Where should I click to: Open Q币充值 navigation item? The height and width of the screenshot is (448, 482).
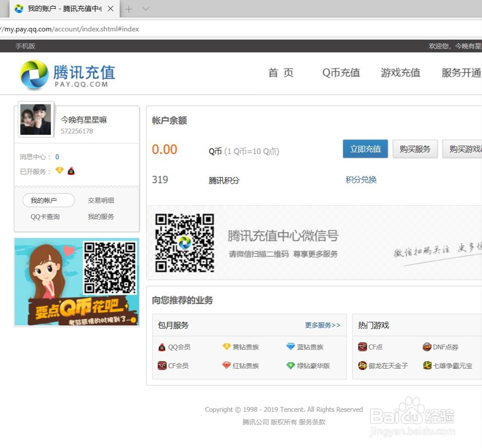[341, 73]
